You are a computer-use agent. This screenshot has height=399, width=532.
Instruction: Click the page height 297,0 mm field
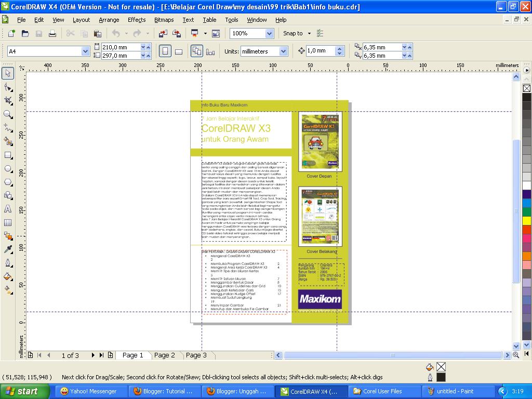121,56
